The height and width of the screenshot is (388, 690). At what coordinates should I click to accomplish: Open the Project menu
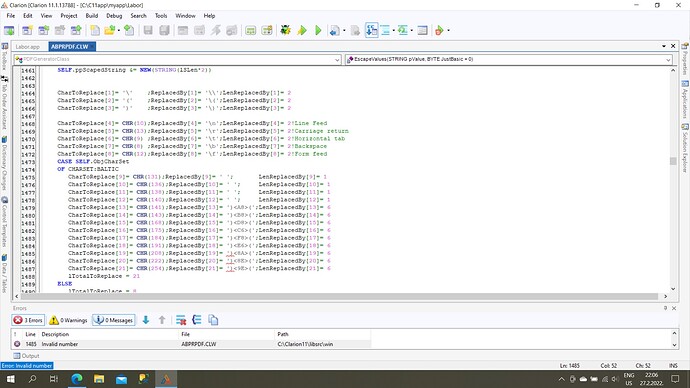tap(69, 15)
